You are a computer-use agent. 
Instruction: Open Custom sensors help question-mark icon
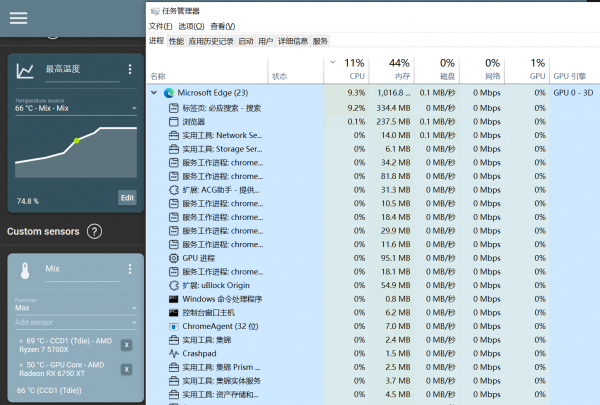[94, 232]
